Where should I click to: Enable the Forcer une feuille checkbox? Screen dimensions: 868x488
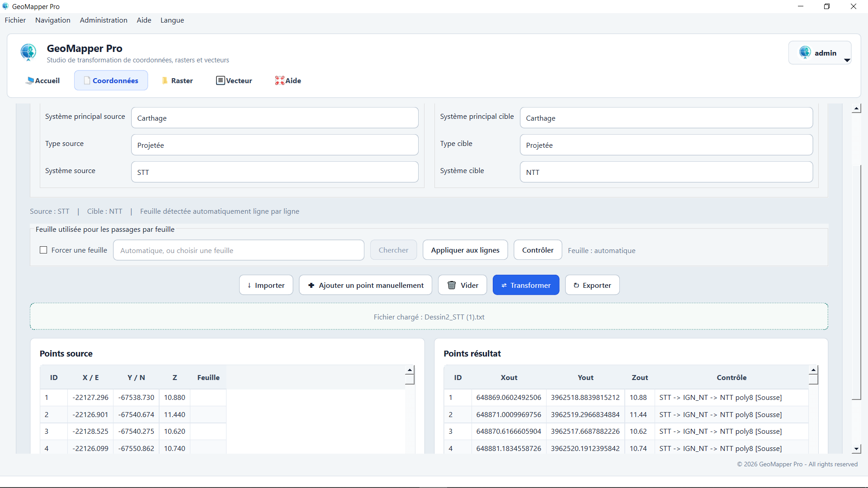[x=43, y=250]
